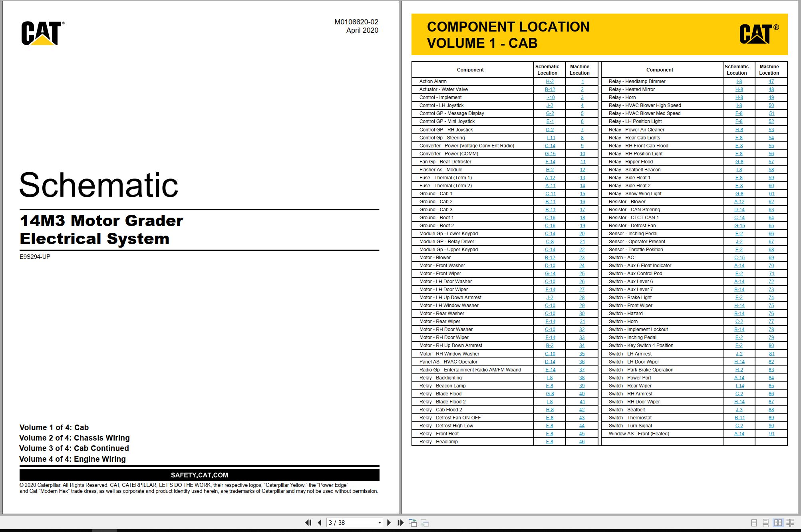Viewport: 801px width, 532px height.
Task: Click document number M0106620-02
Action: [x=356, y=22]
